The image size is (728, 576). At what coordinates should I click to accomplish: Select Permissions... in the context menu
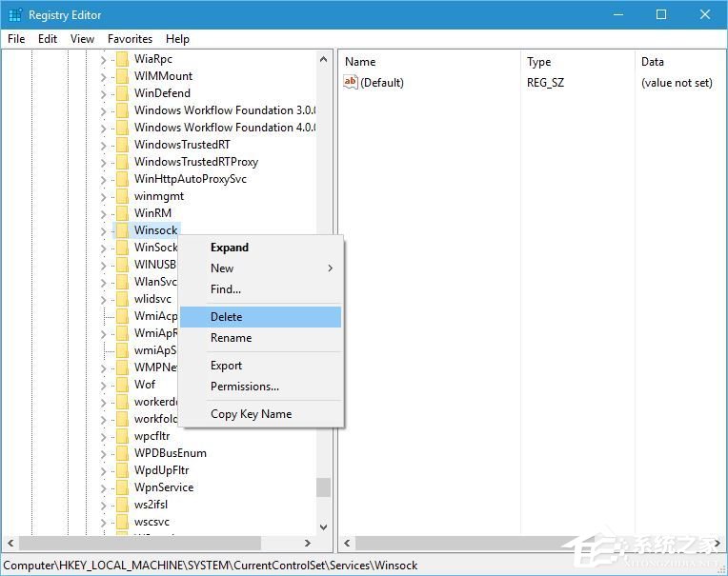coord(245,387)
